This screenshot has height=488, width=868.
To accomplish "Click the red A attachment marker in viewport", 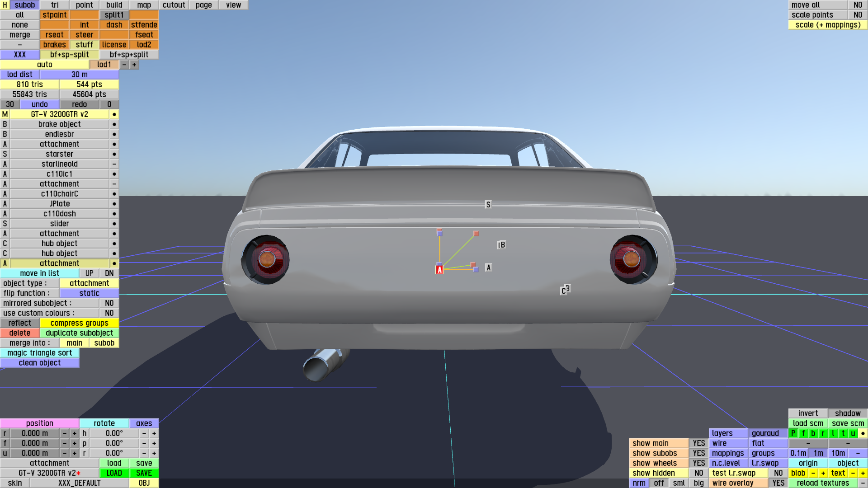I will 439,270.
